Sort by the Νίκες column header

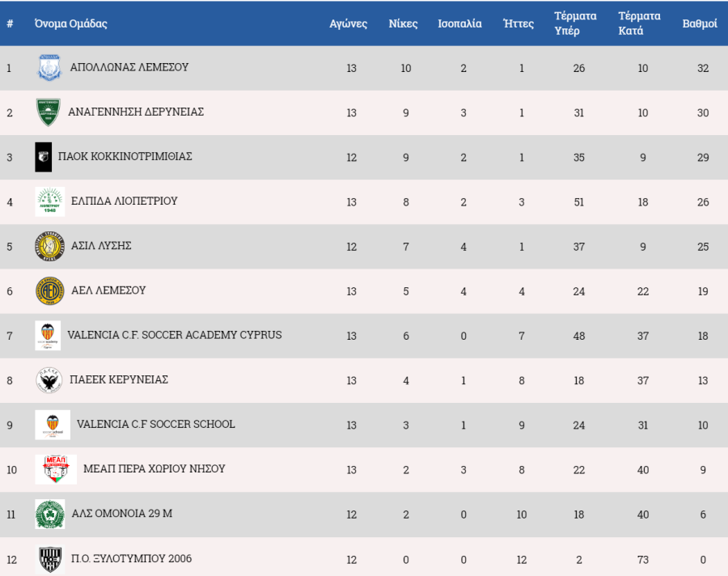(405, 23)
